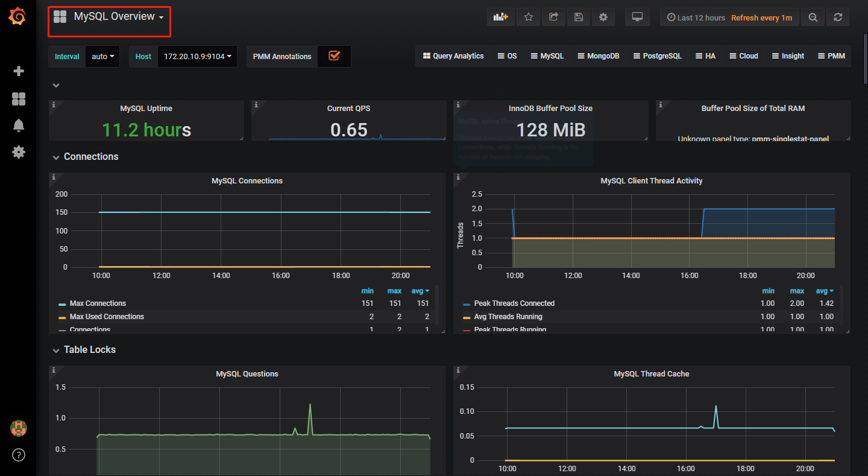Toggle the unnamed top row chevron
The image size is (868, 476).
pos(56,86)
